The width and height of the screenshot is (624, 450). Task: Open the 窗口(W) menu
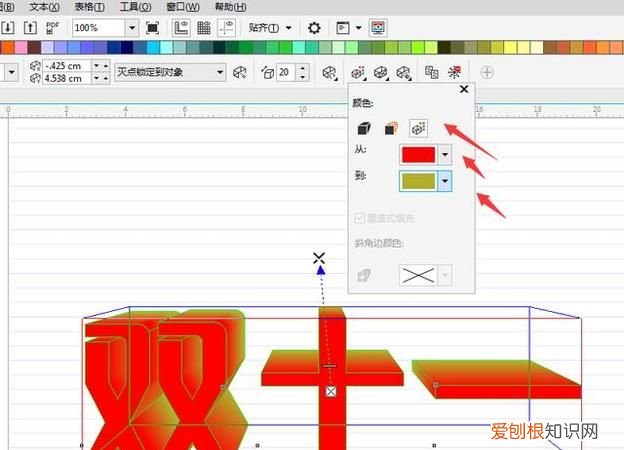pos(183,7)
